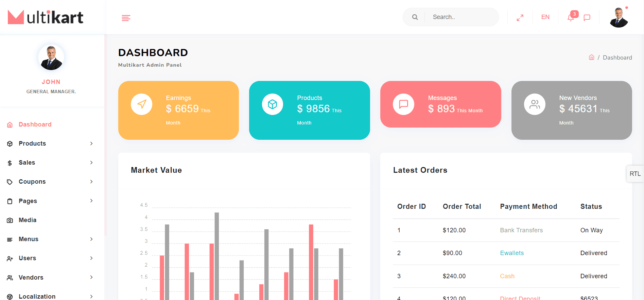Screen dimensions: 644x300
Task: Open the EN language selector
Action: 545,17
